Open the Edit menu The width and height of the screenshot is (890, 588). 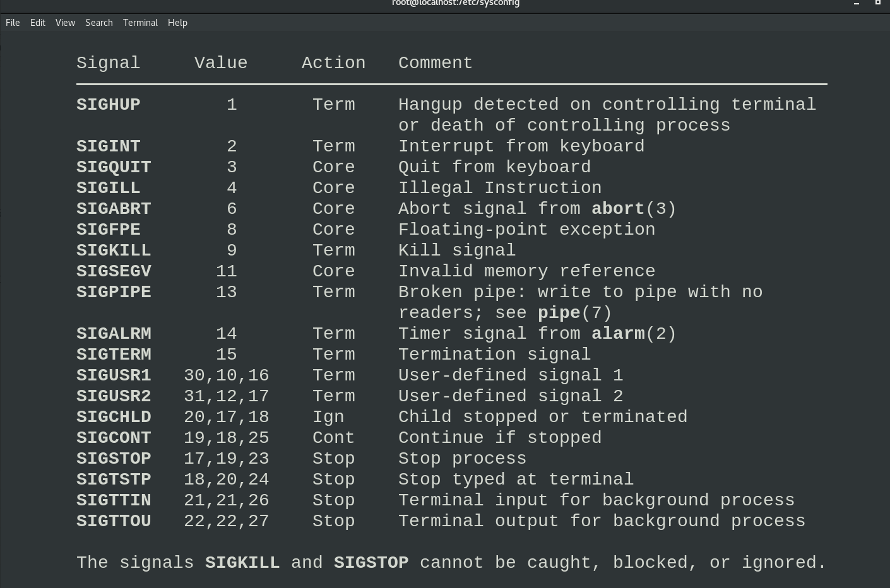point(38,23)
